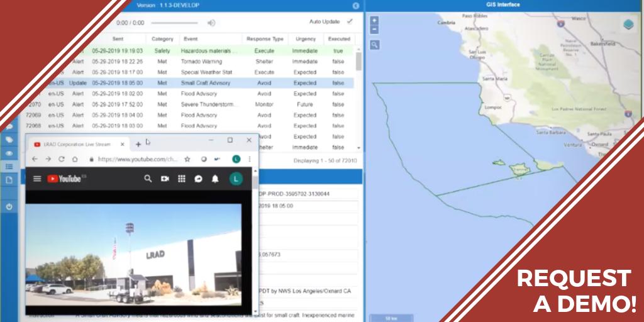Sort by the Response Type column header
Viewport: 644px width, 322px height.
click(265, 39)
